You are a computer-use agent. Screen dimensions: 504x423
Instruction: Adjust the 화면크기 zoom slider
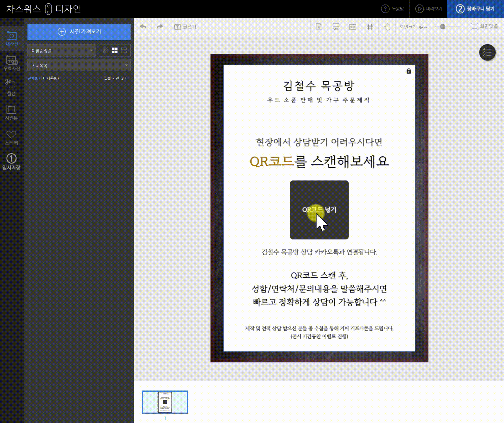443,27
